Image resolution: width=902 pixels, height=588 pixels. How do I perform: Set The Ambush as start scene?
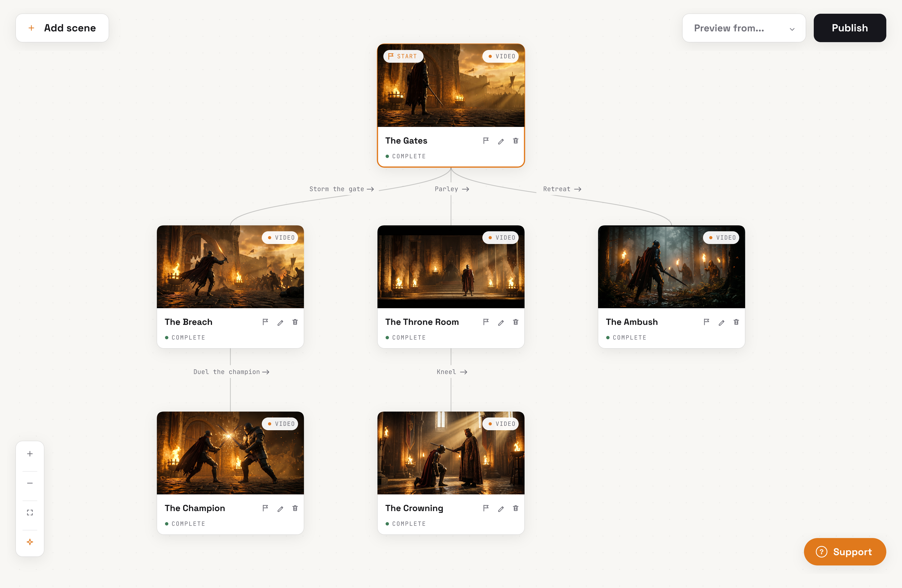click(706, 322)
